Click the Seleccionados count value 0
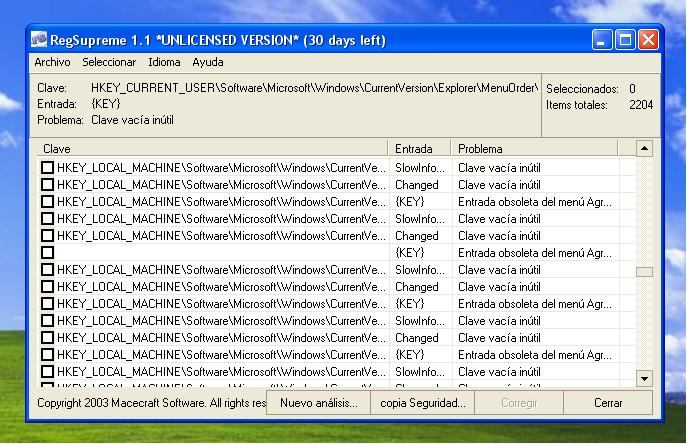The image size is (687, 444). pos(632,89)
